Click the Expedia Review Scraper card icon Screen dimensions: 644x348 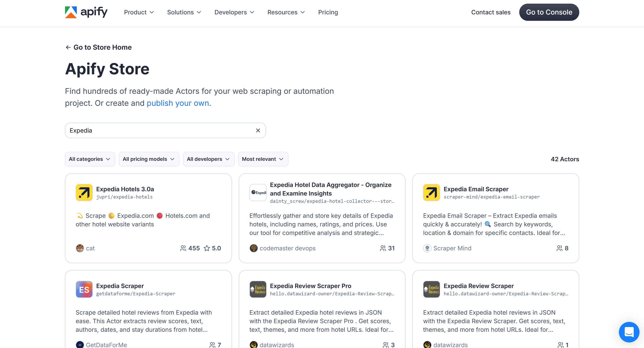[x=431, y=289]
